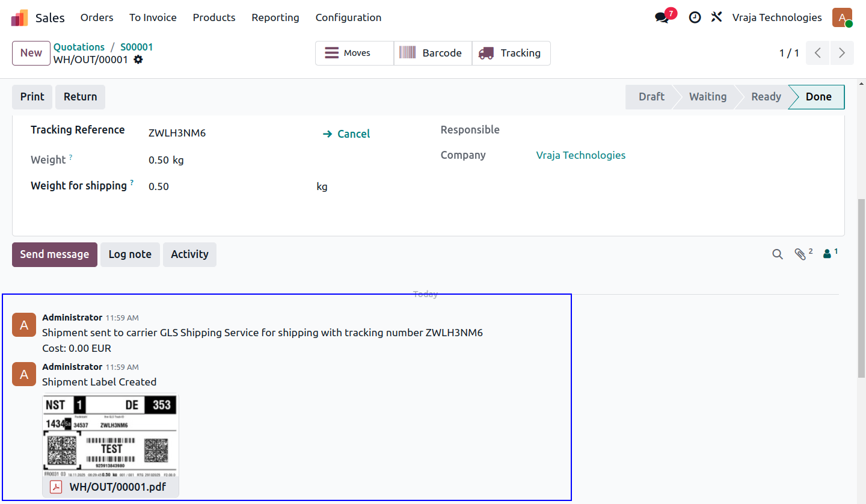Open the Orders menu
The height and width of the screenshot is (504, 866).
pyautogui.click(x=97, y=17)
